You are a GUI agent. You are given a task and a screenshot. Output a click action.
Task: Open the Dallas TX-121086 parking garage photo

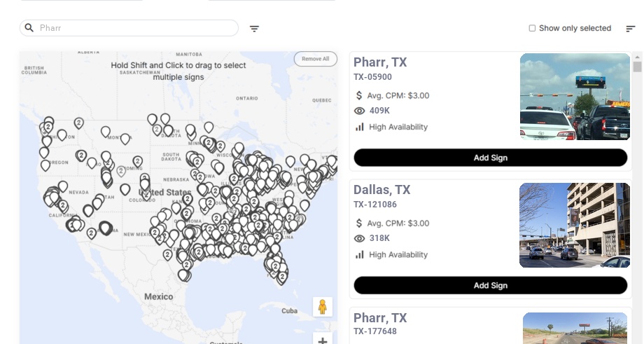[x=575, y=225]
